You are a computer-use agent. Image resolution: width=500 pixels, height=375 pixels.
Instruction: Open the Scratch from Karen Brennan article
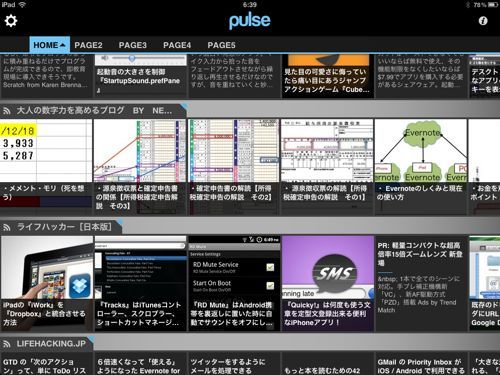tap(46, 76)
